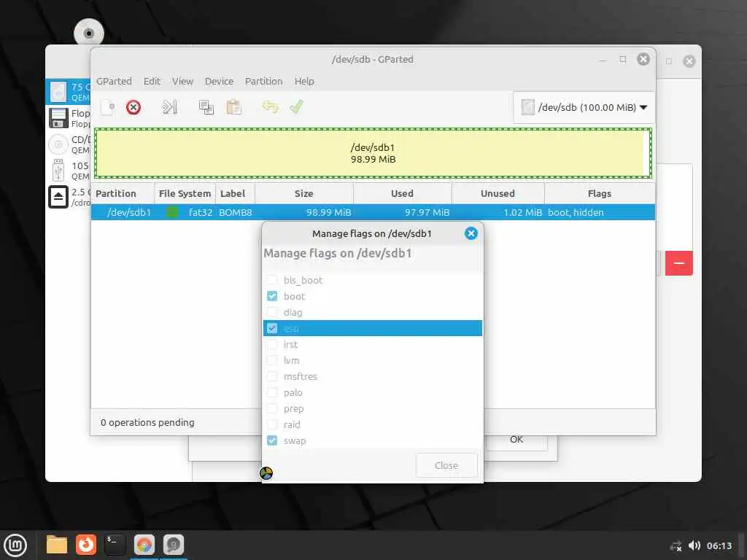This screenshot has width=747, height=560.
Task: Click the red delete partition icon
Action: 133,107
